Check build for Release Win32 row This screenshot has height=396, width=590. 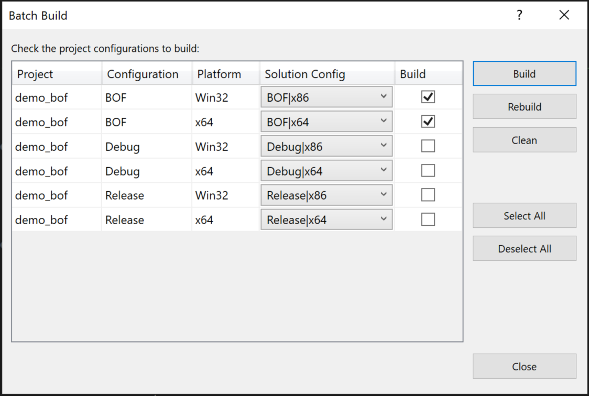[x=428, y=195]
